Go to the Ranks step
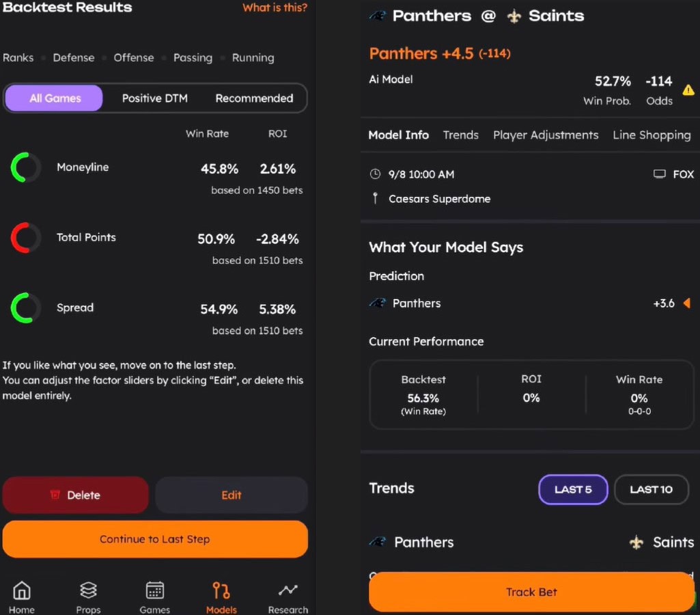Viewport: 700px width, 615px height. click(18, 57)
